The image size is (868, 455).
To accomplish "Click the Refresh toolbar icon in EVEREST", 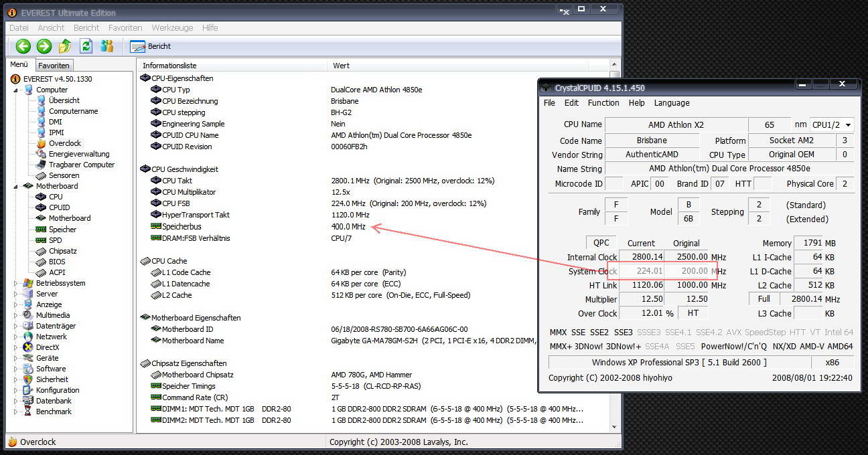I will coord(86,46).
